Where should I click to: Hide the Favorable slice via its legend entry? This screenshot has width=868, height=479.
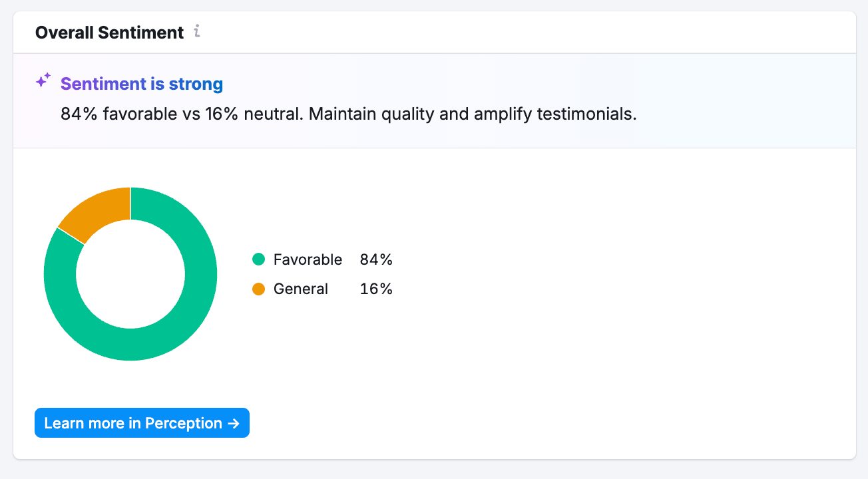click(x=308, y=259)
